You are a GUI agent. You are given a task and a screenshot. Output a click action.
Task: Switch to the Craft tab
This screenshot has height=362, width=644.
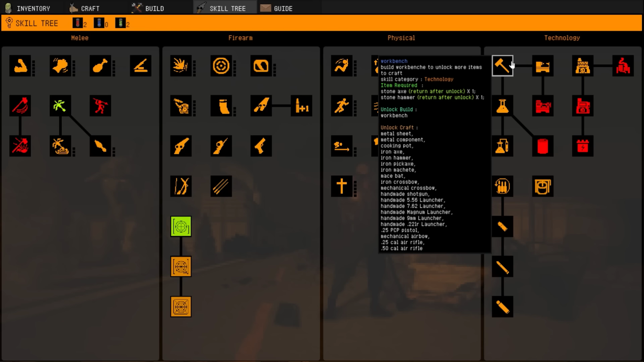click(85, 8)
